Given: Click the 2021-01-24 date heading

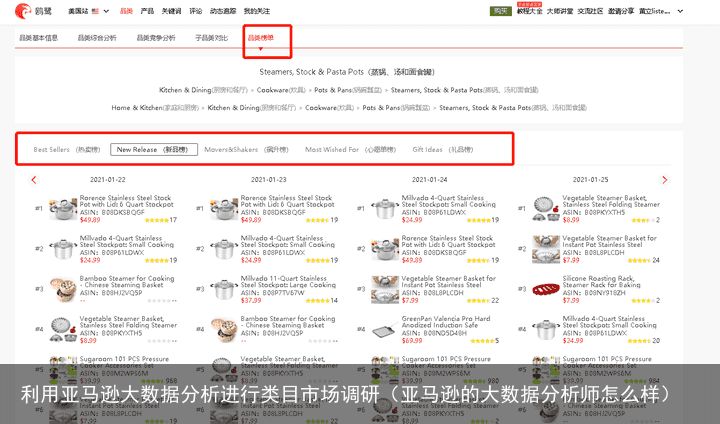Looking at the screenshot, I should (429, 180).
